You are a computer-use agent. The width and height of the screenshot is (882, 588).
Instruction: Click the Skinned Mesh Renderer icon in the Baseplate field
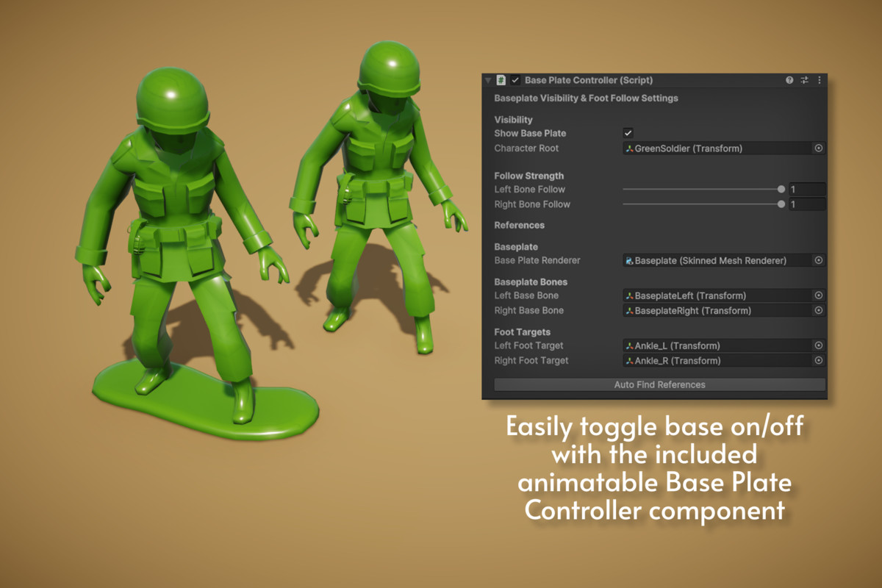click(630, 260)
